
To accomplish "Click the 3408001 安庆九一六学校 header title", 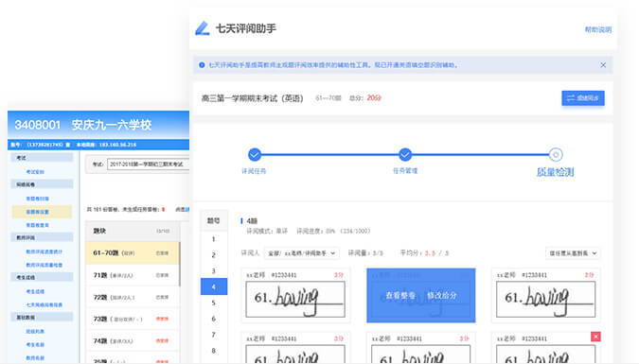I will point(83,125).
